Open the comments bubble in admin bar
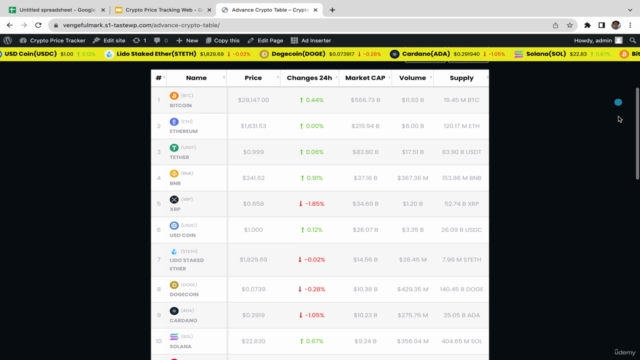 point(161,40)
